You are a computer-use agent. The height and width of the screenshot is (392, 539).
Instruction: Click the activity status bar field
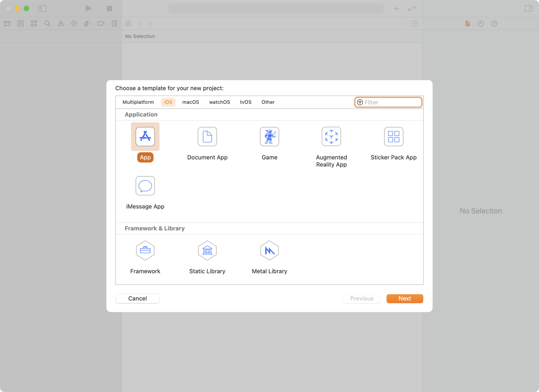[276, 8]
